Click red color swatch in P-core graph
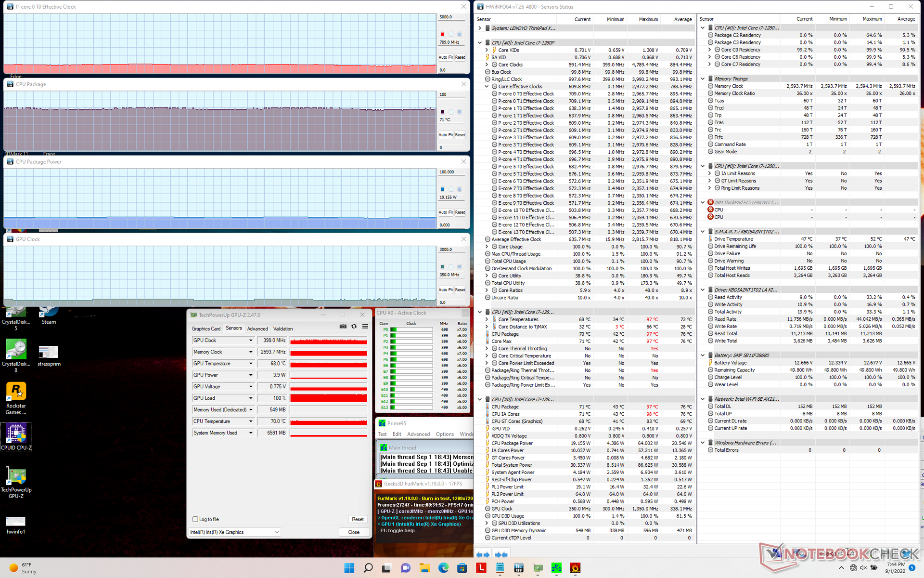The width and height of the screenshot is (924, 578). point(442,34)
